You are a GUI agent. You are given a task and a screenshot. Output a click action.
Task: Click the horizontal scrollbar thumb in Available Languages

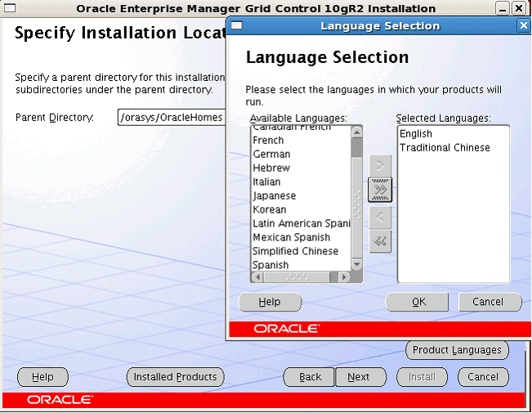pyautogui.click(x=297, y=276)
